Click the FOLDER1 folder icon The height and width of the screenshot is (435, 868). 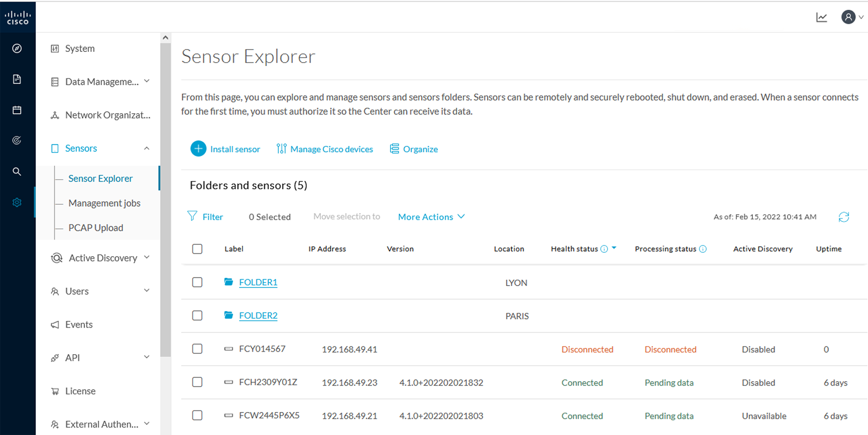pos(228,282)
